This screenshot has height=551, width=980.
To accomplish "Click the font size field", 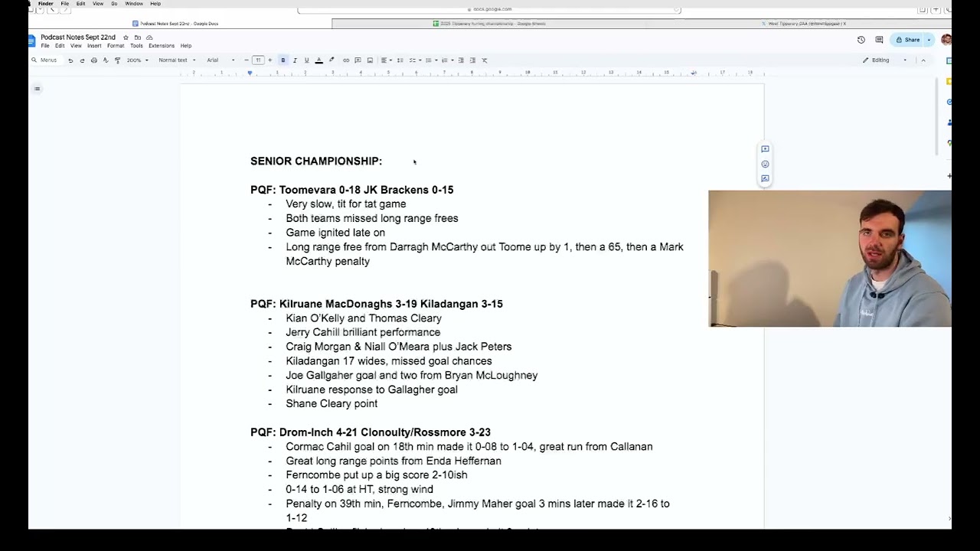I will point(258,60).
